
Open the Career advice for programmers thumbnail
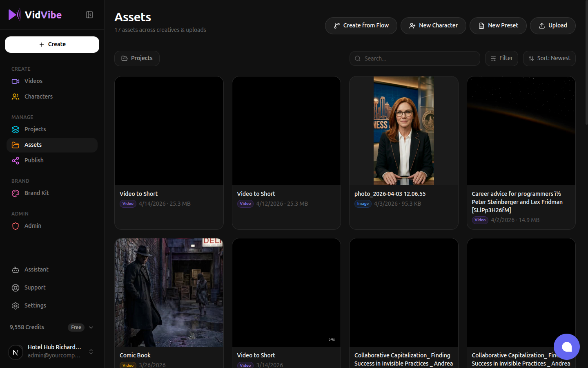pyautogui.click(x=521, y=131)
